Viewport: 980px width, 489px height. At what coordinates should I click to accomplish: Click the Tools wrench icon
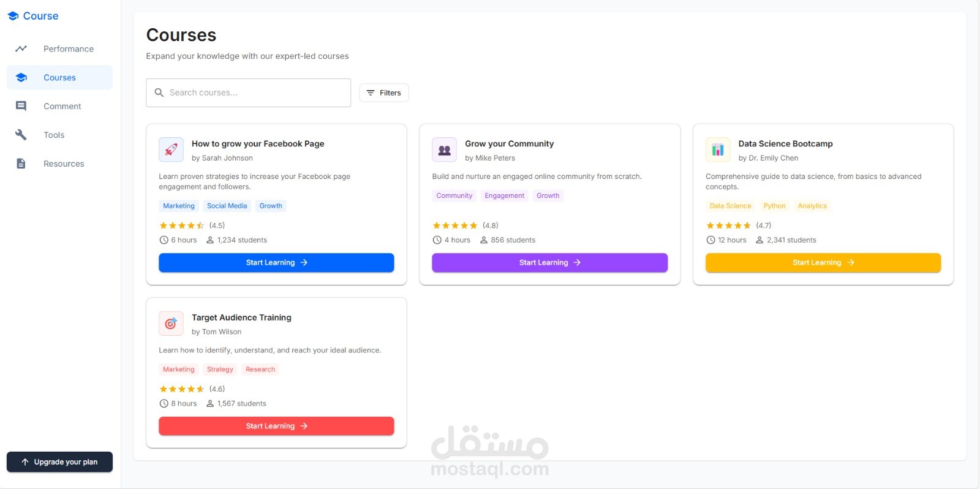[21, 135]
